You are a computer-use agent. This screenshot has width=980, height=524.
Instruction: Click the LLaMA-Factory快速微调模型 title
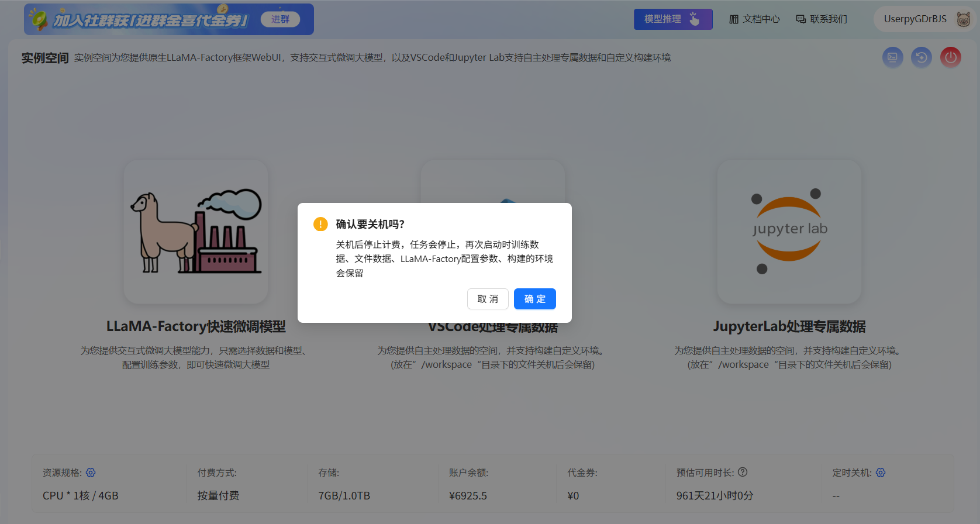[196, 326]
